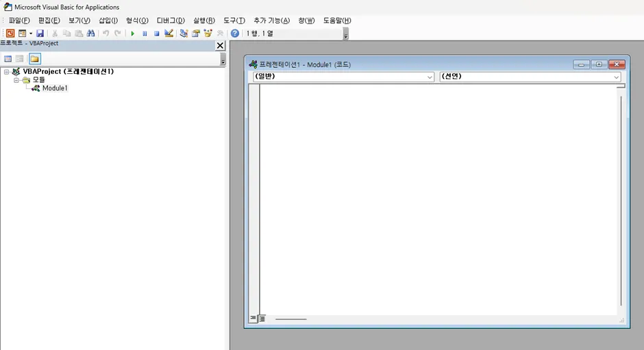Click the Module1 code window title icon

[x=253, y=64]
